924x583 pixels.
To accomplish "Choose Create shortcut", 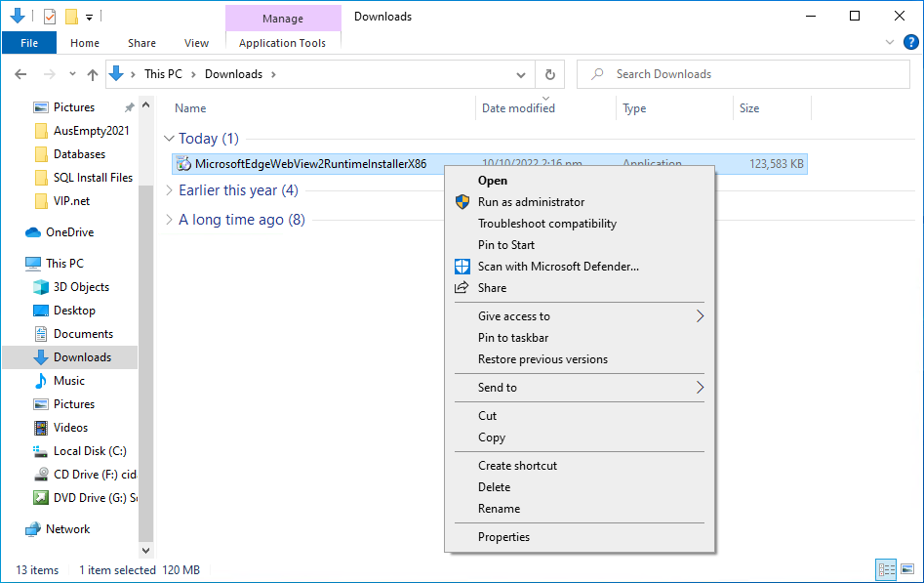I will (x=580, y=466).
